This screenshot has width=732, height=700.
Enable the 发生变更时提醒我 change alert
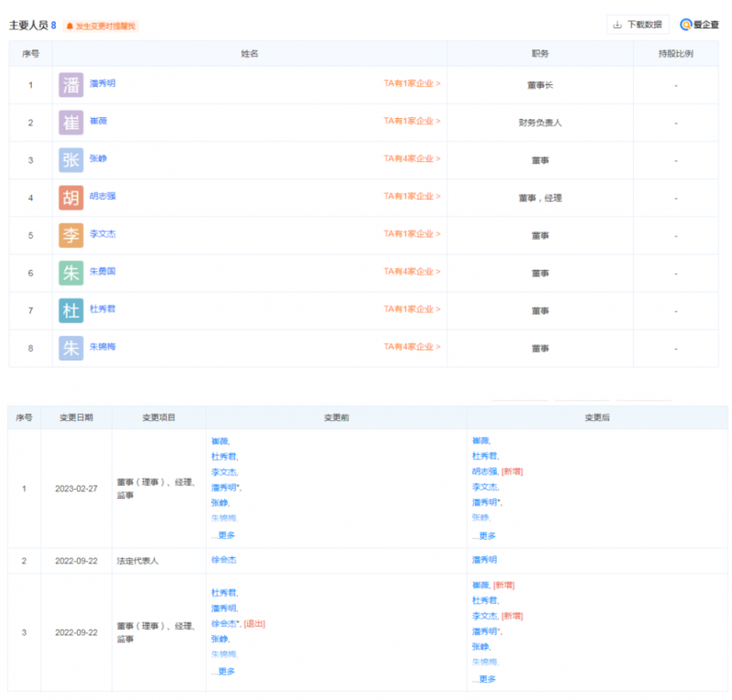click(x=101, y=27)
